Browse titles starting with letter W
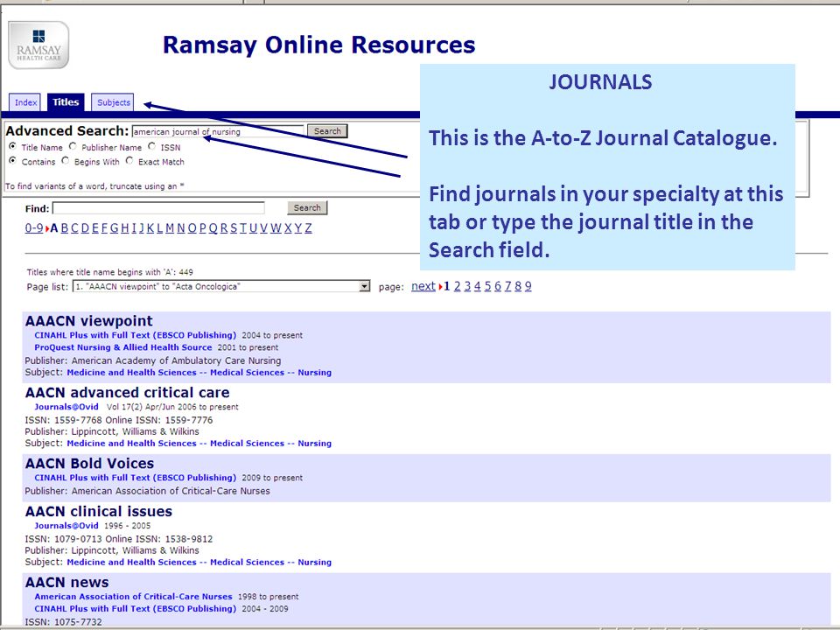Screen dimensions: 840x630 [276, 228]
